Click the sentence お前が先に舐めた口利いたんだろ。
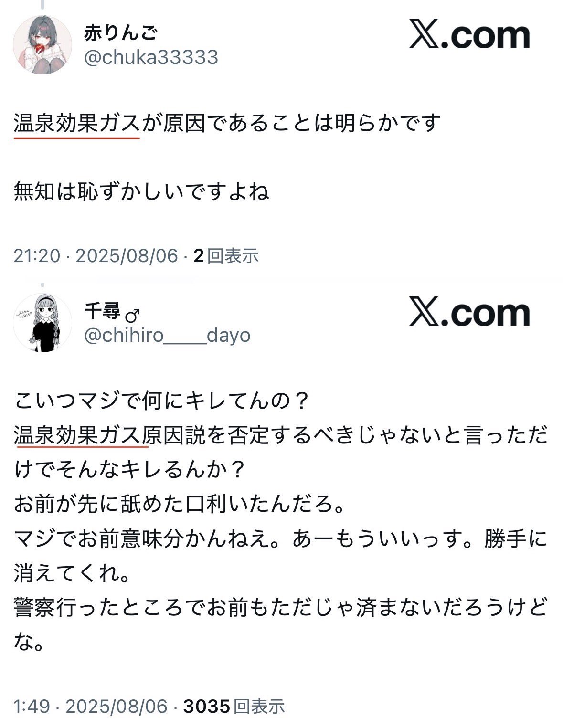 pos(180,505)
